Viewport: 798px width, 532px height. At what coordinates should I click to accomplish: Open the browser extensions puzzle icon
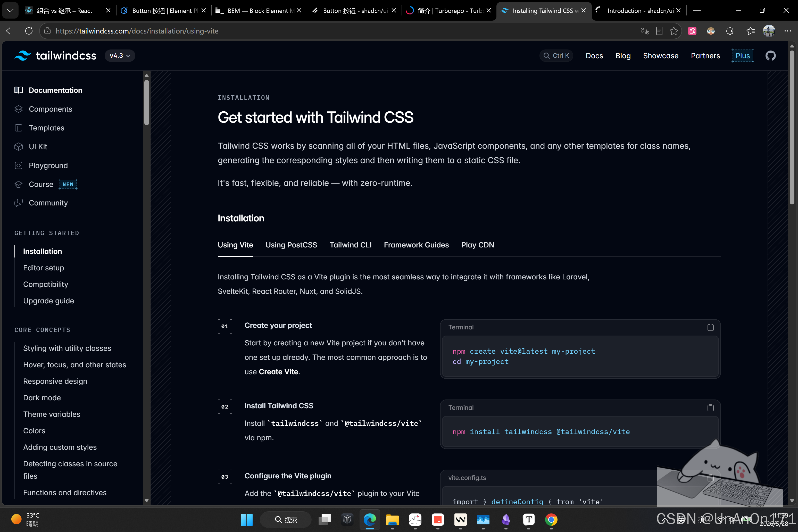pyautogui.click(x=729, y=31)
